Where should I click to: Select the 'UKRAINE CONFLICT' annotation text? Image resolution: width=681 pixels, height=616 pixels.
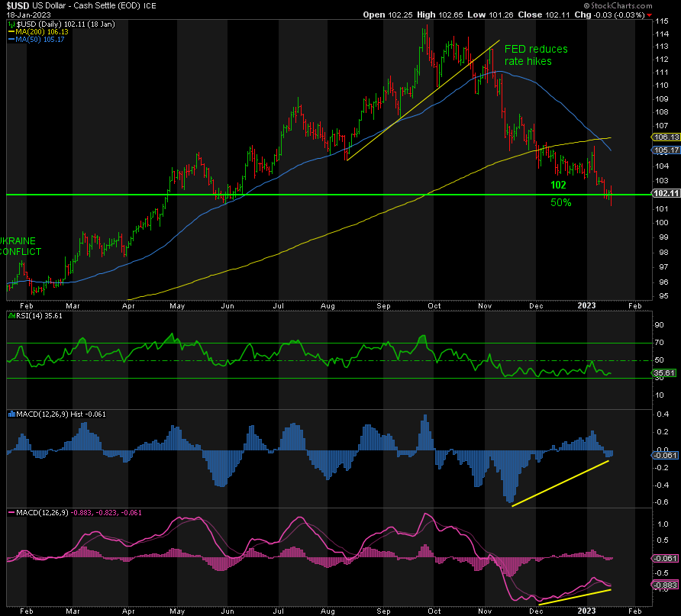(x=21, y=245)
